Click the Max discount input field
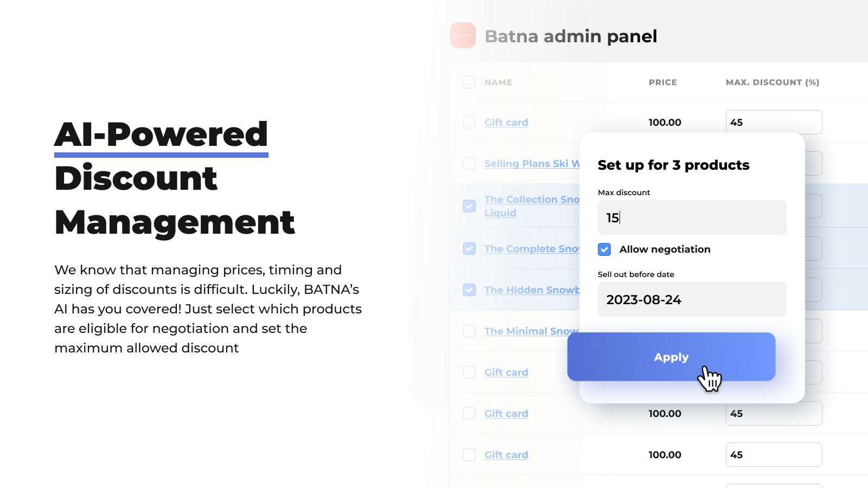This screenshot has height=488, width=868. [692, 217]
